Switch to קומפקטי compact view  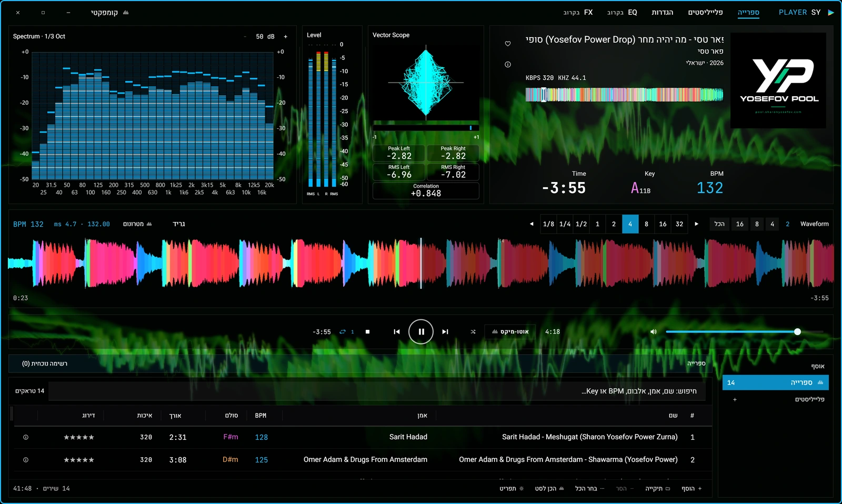[110, 13]
